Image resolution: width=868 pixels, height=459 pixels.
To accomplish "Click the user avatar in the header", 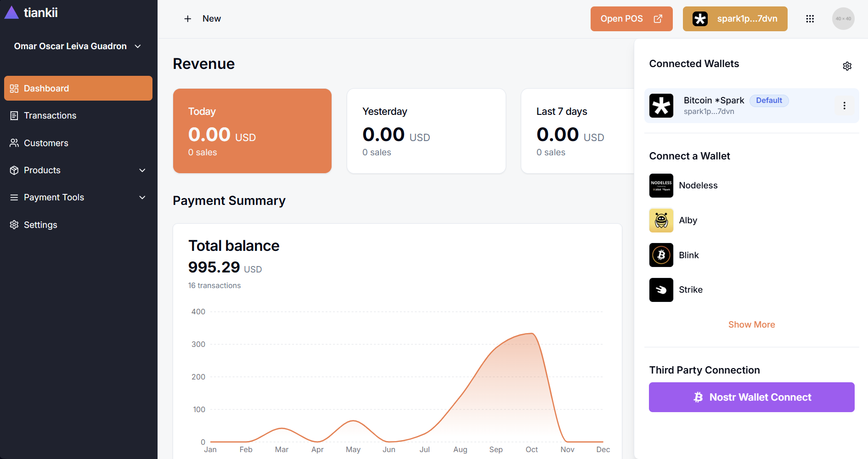I will [843, 19].
